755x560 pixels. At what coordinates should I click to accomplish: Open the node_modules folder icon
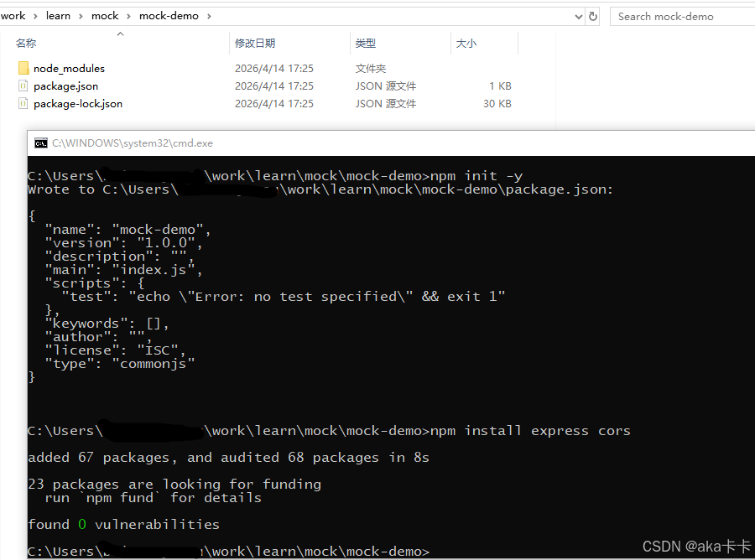click(23, 68)
